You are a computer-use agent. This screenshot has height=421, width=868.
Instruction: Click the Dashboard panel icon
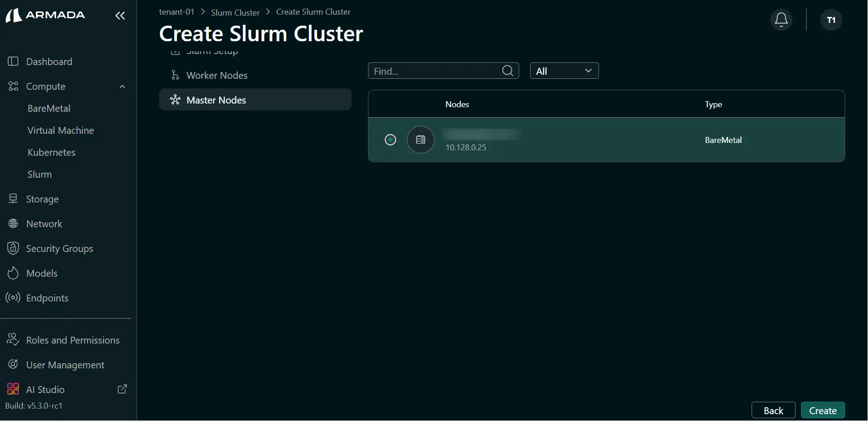[x=13, y=61]
